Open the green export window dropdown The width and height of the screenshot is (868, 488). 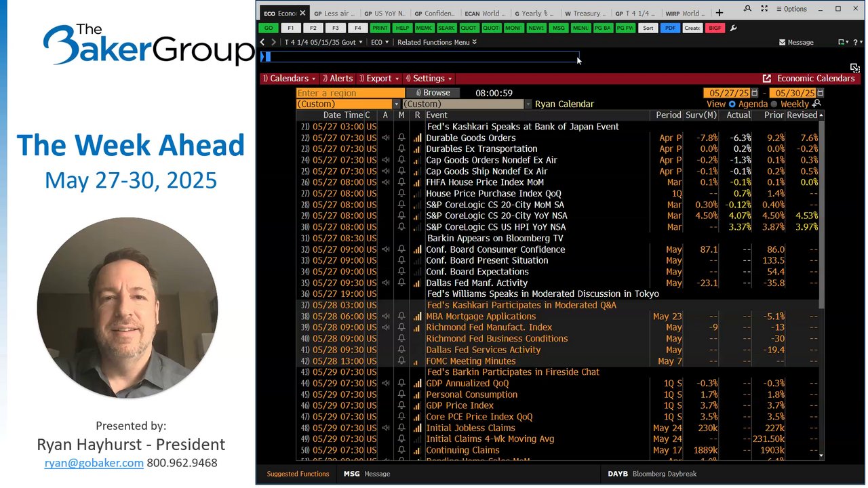pos(843,42)
